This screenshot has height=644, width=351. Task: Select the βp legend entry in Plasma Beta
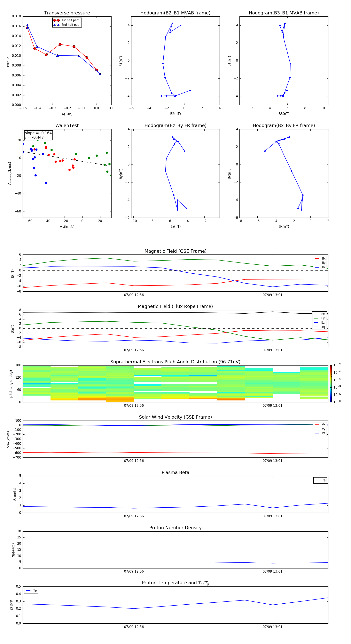(320, 480)
